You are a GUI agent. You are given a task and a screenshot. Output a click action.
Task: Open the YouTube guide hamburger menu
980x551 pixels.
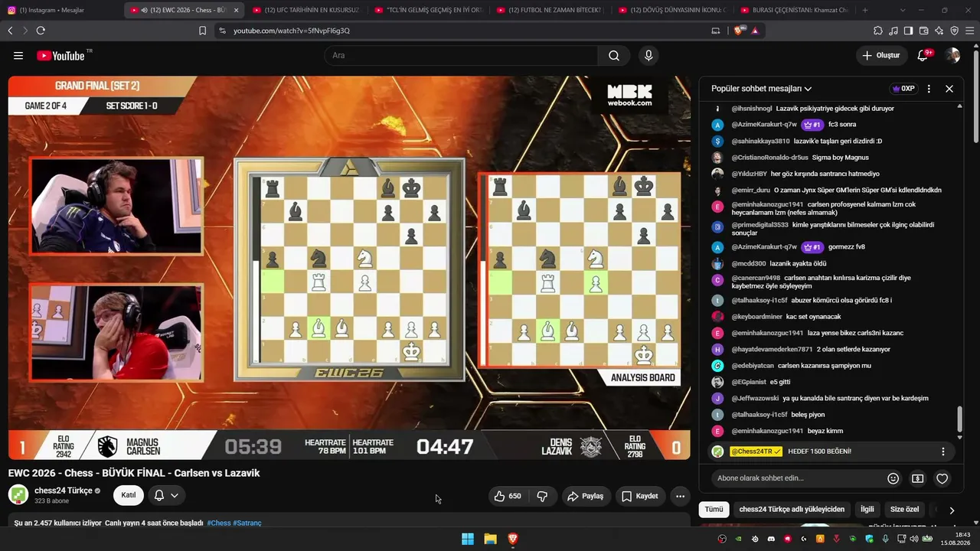pos(18,56)
